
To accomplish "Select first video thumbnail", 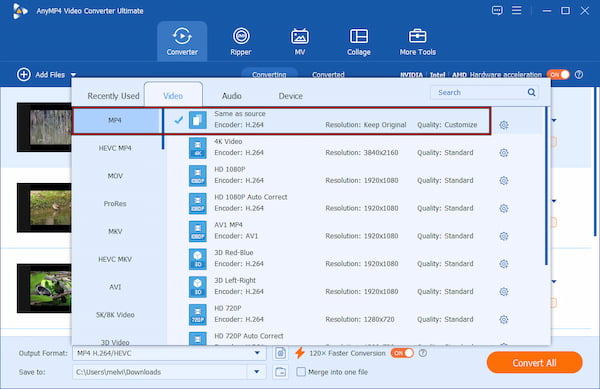I will (44, 127).
